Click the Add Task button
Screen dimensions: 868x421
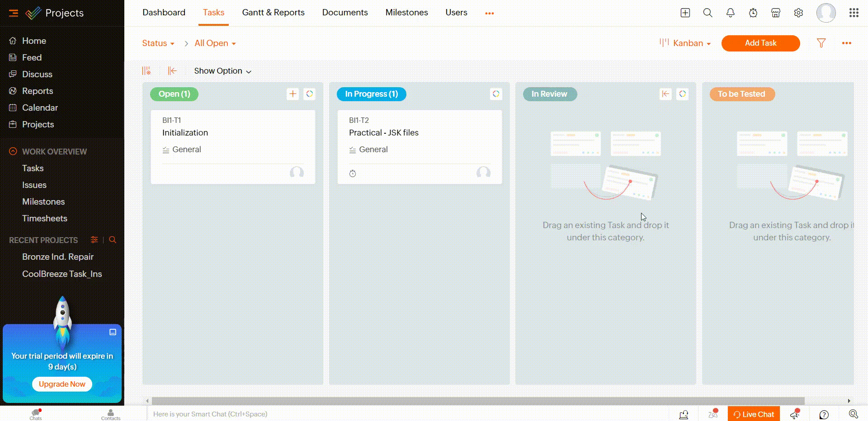(760, 43)
